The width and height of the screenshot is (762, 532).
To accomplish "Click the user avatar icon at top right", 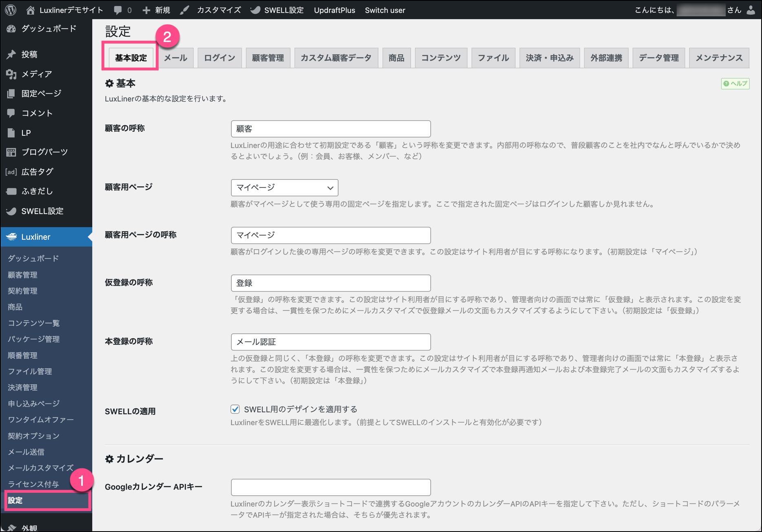I will 751,10.
